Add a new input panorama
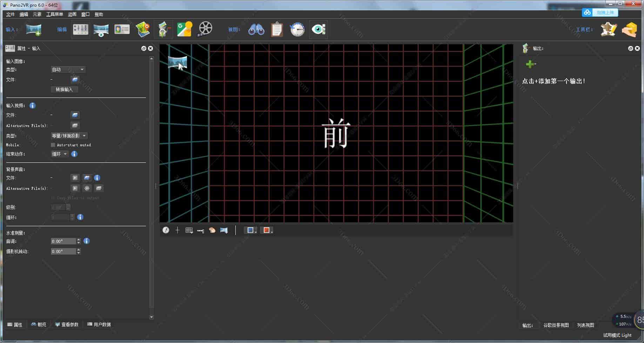 click(34, 30)
